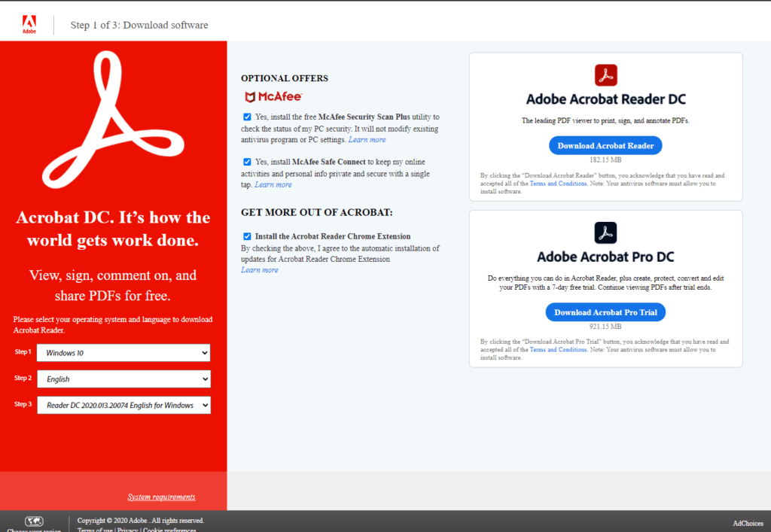The height and width of the screenshot is (532, 771).
Task: Click the Change your region globe icon
Action: (34, 520)
